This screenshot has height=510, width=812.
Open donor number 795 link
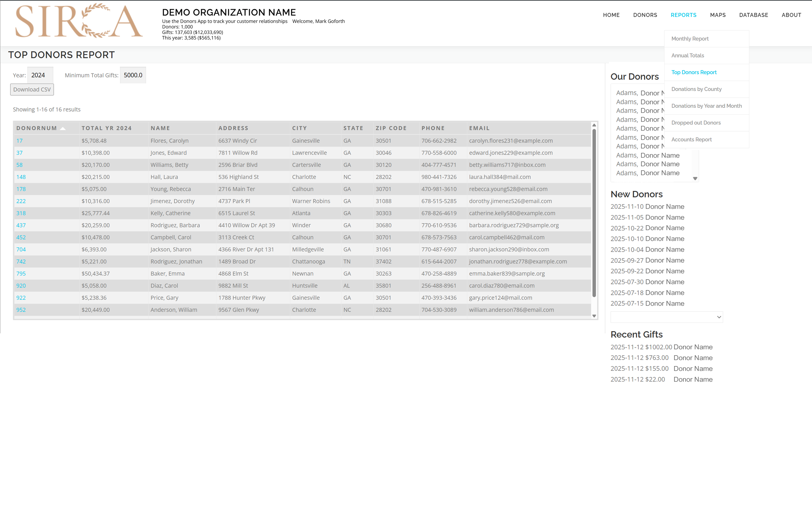click(x=21, y=273)
